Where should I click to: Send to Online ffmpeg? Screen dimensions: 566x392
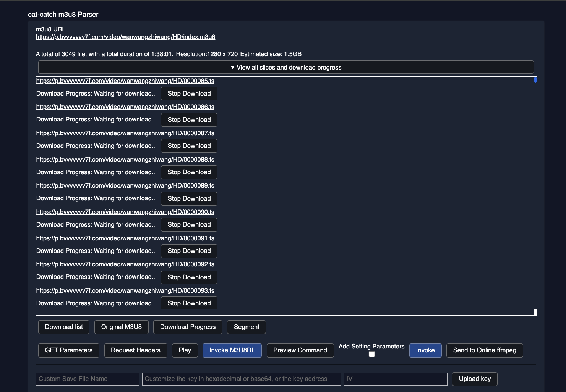click(485, 350)
